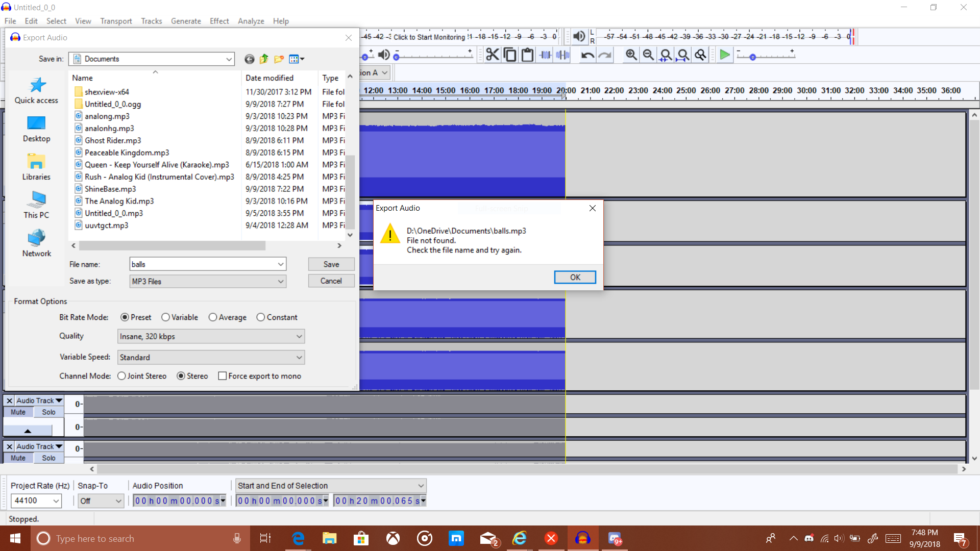
Task: Click the Trim Audio Outside Selection icon
Action: pyautogui.click(x=546, y=55)
